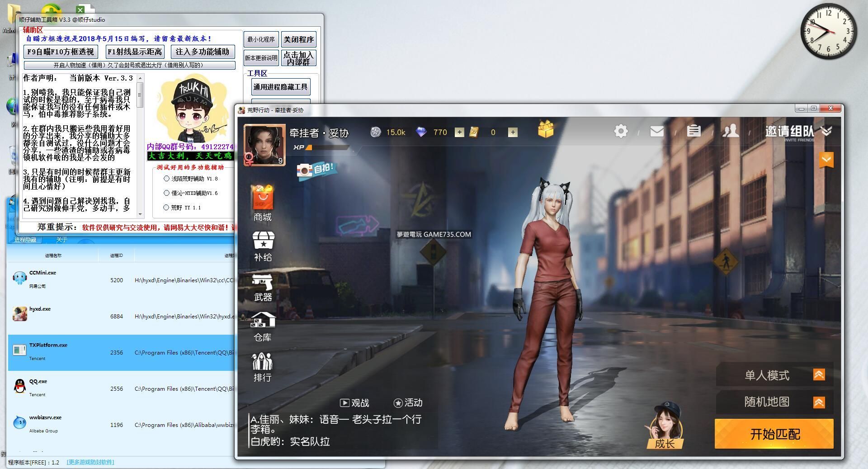Click the plus icon next to the ticket count

[x=513, y=132]
